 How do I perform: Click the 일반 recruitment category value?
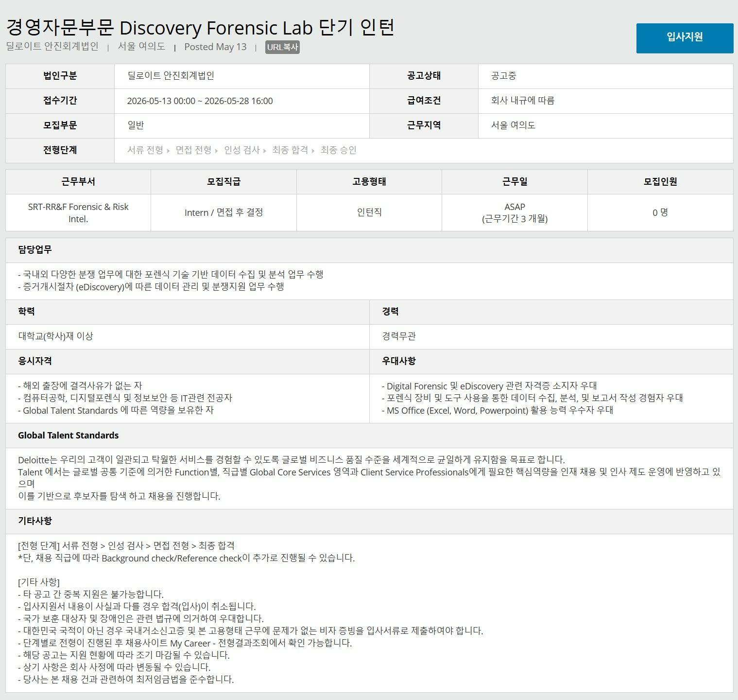click(136, 125)
